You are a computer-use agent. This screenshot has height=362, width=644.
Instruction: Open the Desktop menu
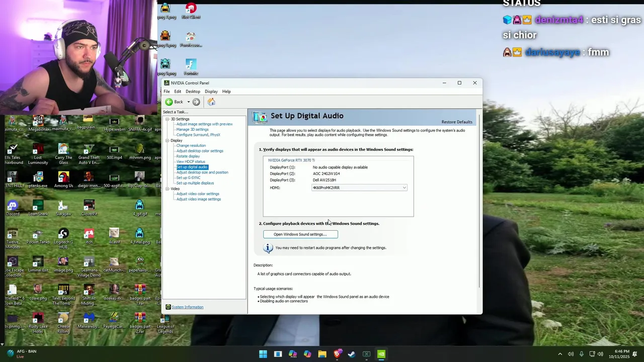[193, 92]
